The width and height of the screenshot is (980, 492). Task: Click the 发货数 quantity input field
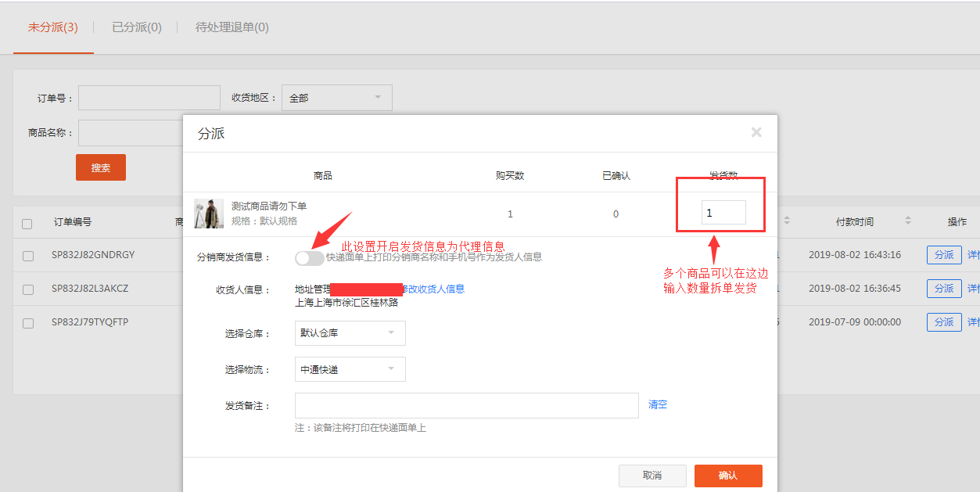pyautogui.click(x=723, y=213)
